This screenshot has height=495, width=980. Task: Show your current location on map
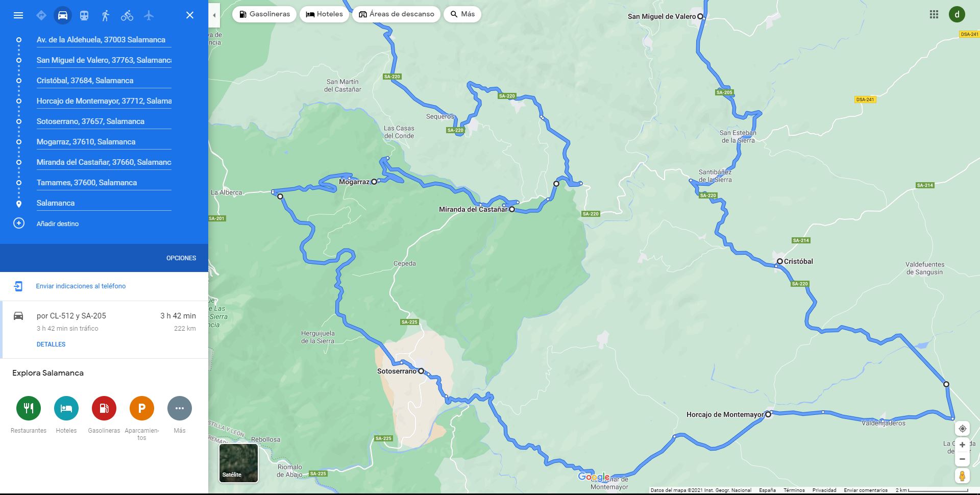pyautogui.click(x=962, y=429)
